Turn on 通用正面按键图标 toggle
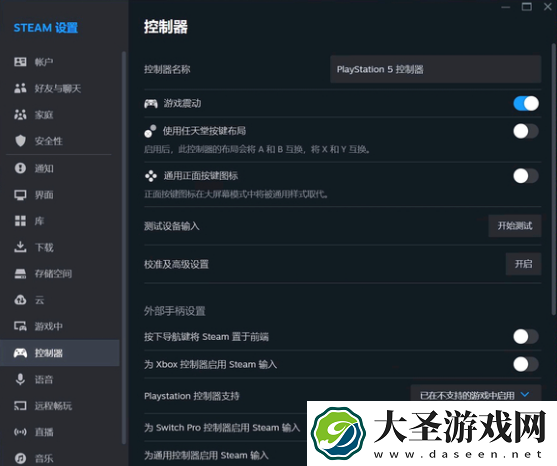The width and height of the screenshot is (557, 466). point(526,176)
